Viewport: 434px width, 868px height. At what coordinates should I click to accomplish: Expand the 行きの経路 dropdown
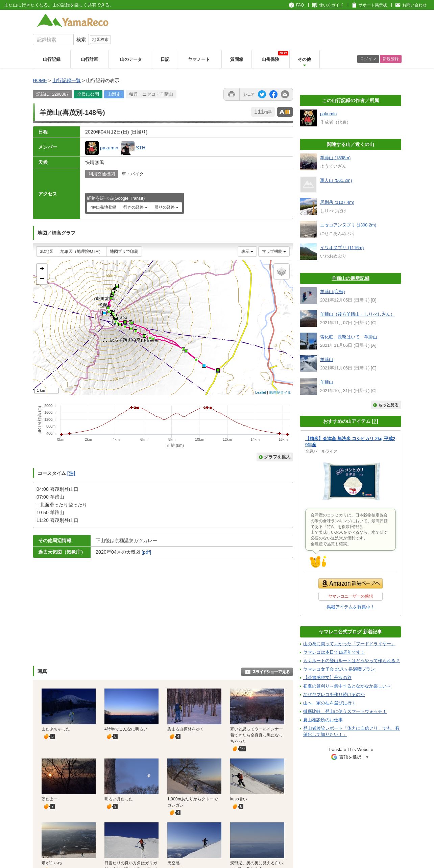point(135,207)
